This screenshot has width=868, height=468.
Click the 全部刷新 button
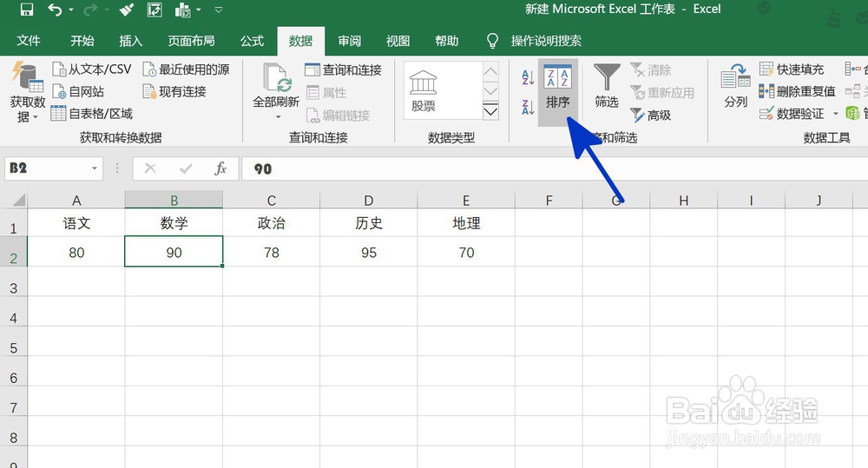276,85
